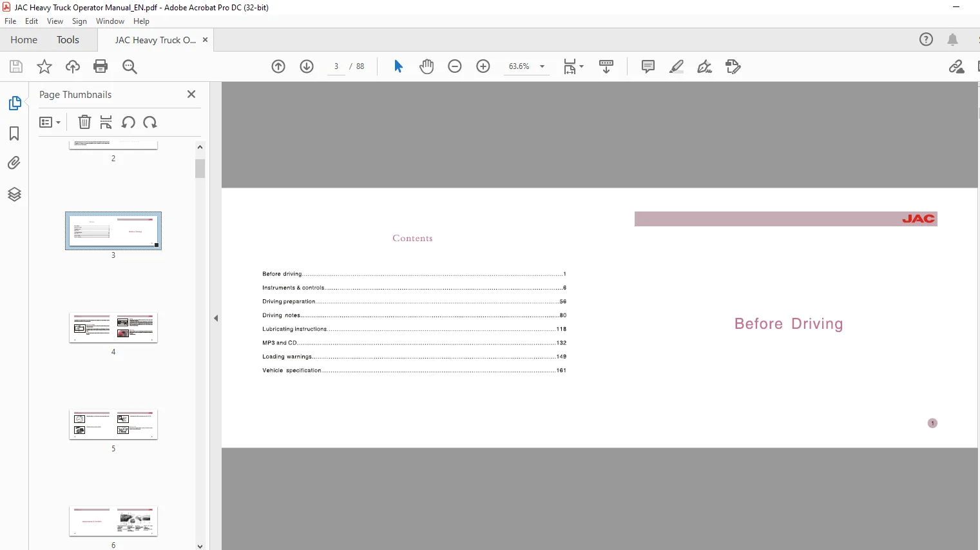Click the stamp tool icon
980x550 pixels.
pyautogui.click(x=733, y=66)
